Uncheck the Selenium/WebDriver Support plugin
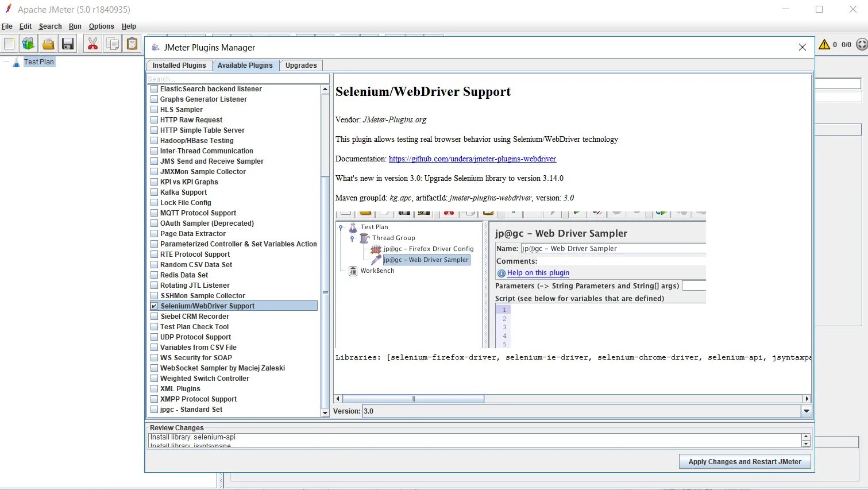 [x=154, y=306]
